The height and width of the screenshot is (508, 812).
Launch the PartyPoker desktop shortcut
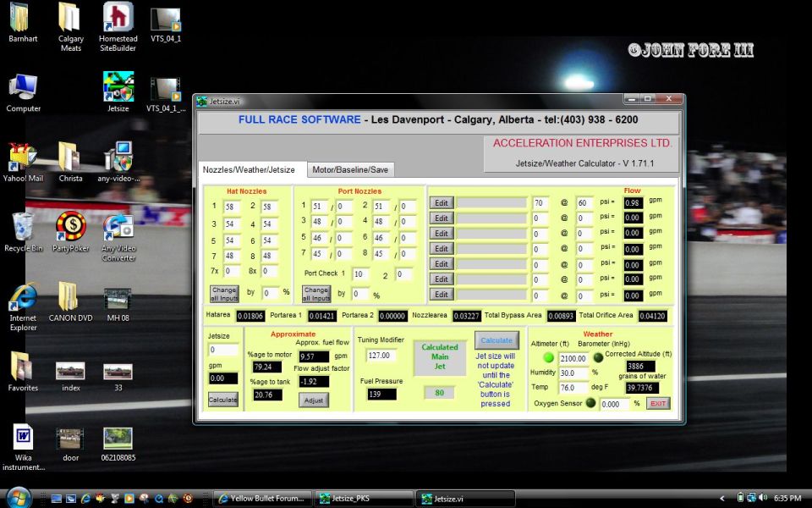pyautogui.click(x=70, y=232)
